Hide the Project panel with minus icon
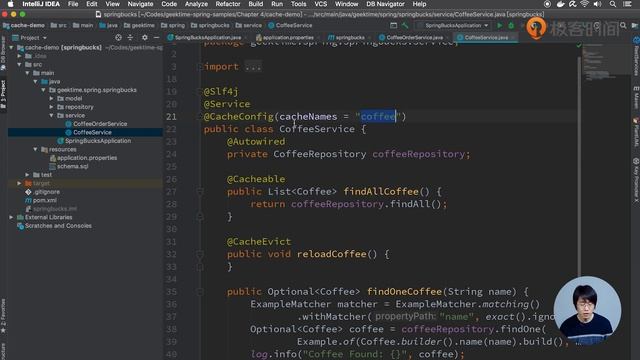 tap(156, 38)
